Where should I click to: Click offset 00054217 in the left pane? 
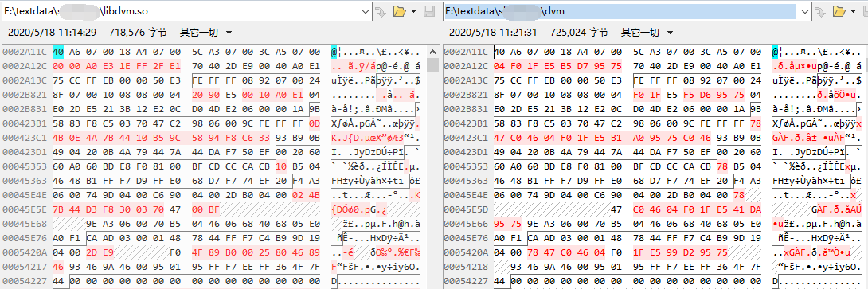click(25, 266)
